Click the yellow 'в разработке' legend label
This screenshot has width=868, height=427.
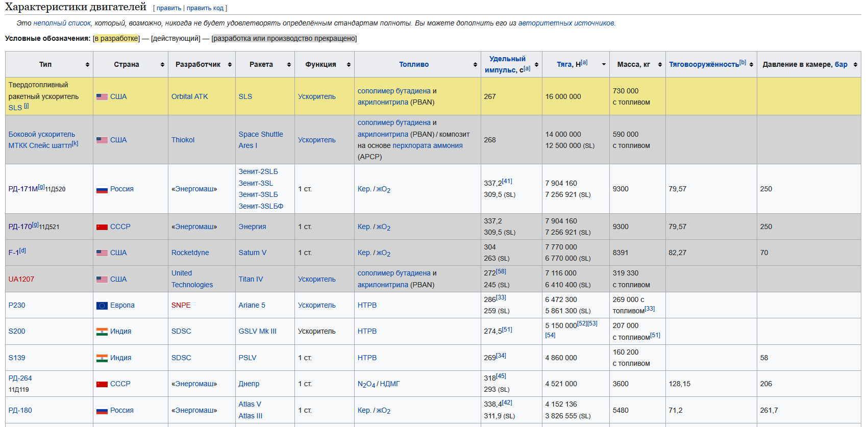[116, 39]
